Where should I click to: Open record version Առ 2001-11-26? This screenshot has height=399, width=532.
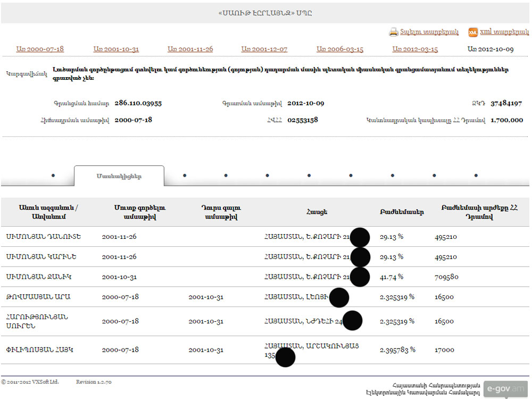tap(190, 49)
